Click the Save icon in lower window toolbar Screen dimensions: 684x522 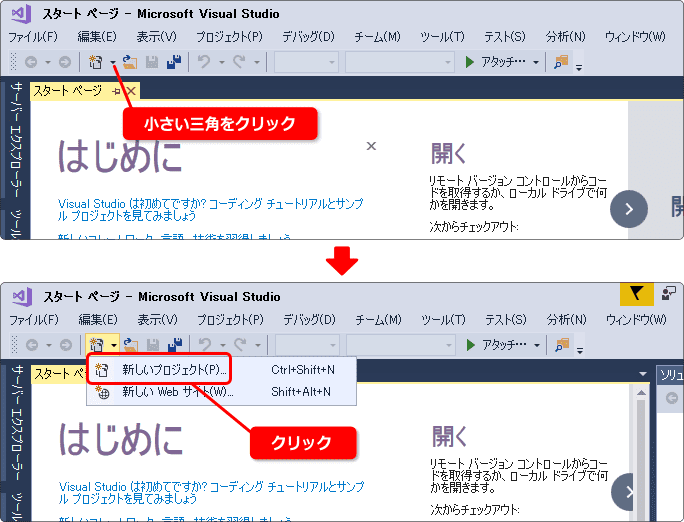point(153,345)
